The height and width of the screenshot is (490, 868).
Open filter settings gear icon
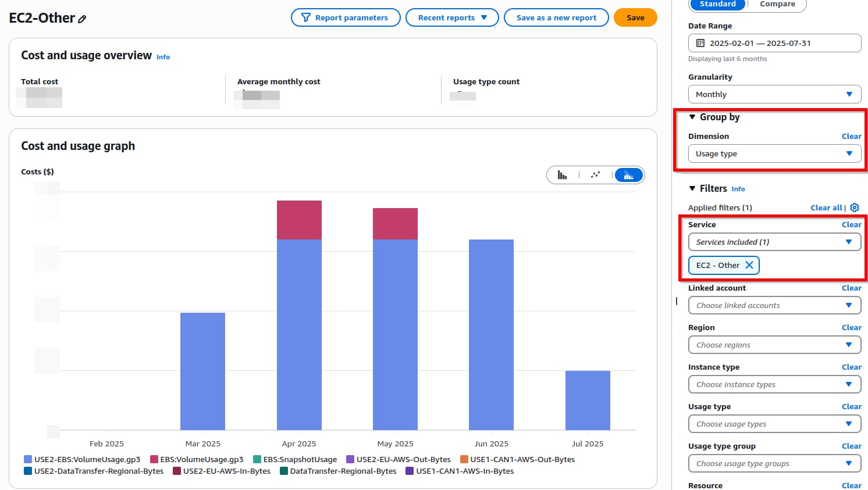coord(855,208)
